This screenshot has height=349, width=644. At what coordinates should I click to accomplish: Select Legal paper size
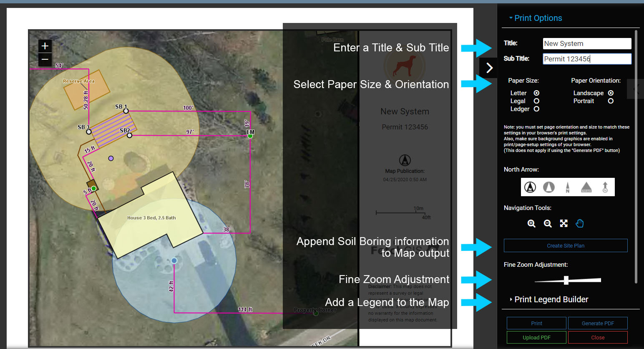536,101
